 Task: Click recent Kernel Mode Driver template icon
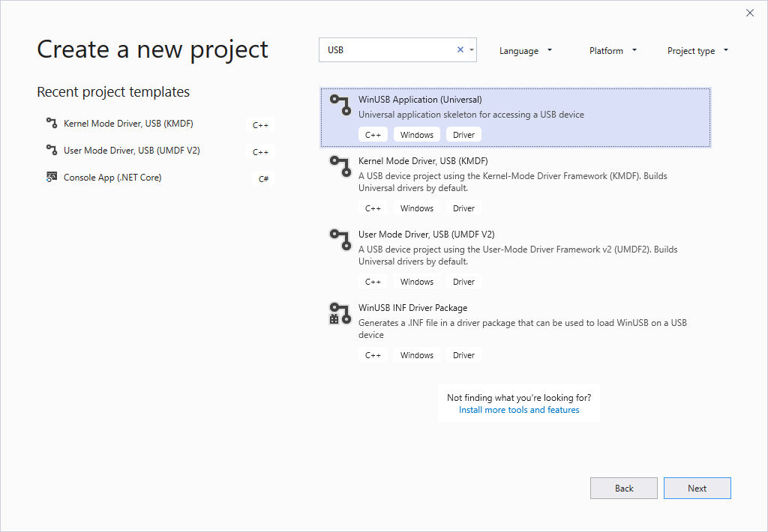coord(52,123)
